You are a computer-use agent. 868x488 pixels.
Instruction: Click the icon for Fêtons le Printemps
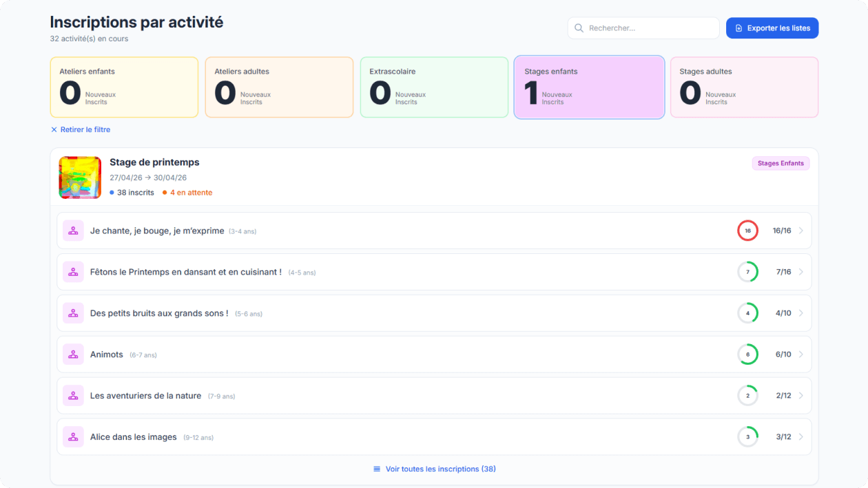[73, 272]
